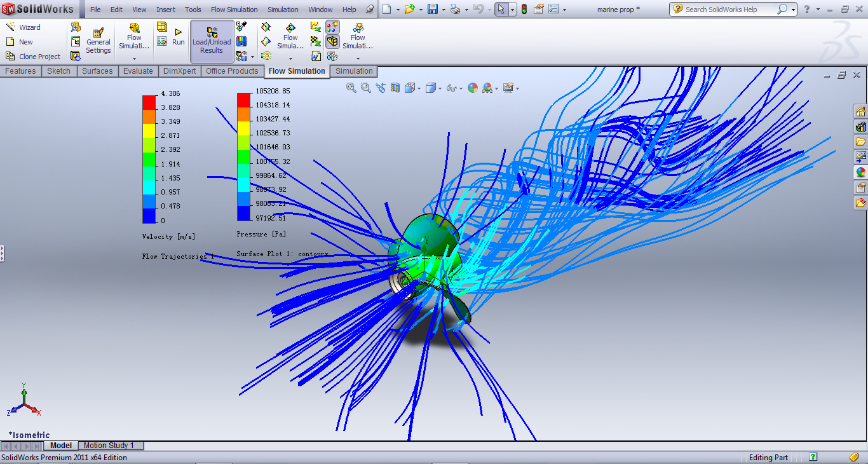Click the File Properties icon
868x464 pixels.
click(x=539, y=9)
